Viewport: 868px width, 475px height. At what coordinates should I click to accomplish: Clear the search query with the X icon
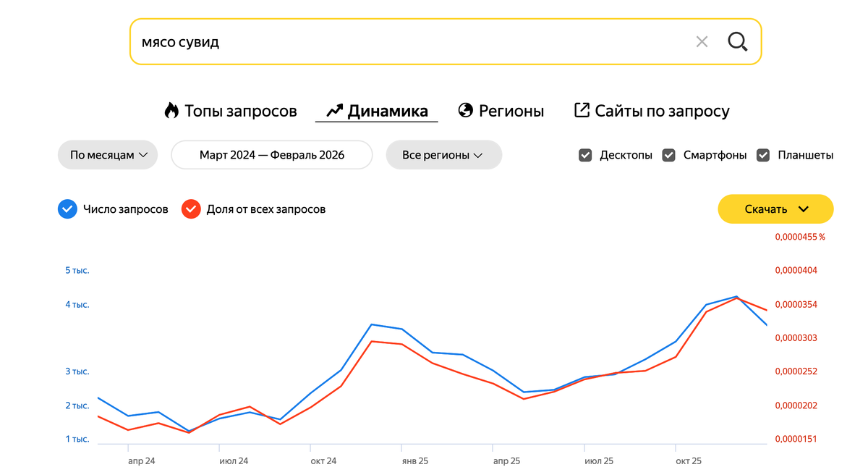(x=702, y=42)
